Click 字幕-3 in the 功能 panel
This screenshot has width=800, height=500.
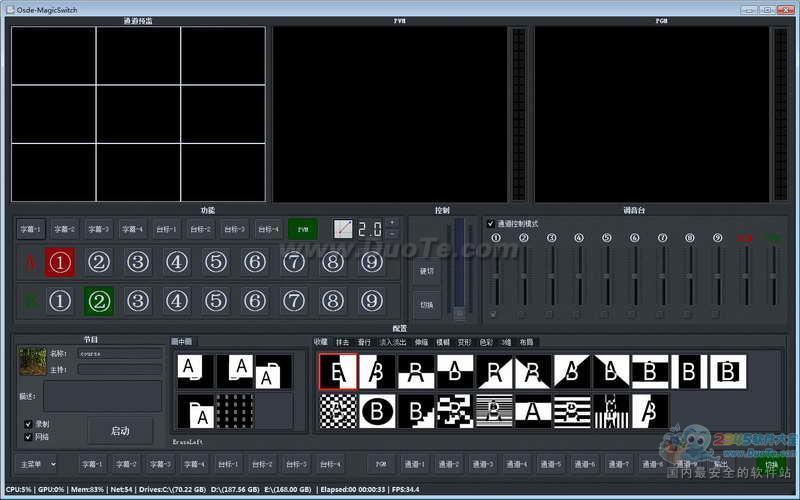pos(98,229)
